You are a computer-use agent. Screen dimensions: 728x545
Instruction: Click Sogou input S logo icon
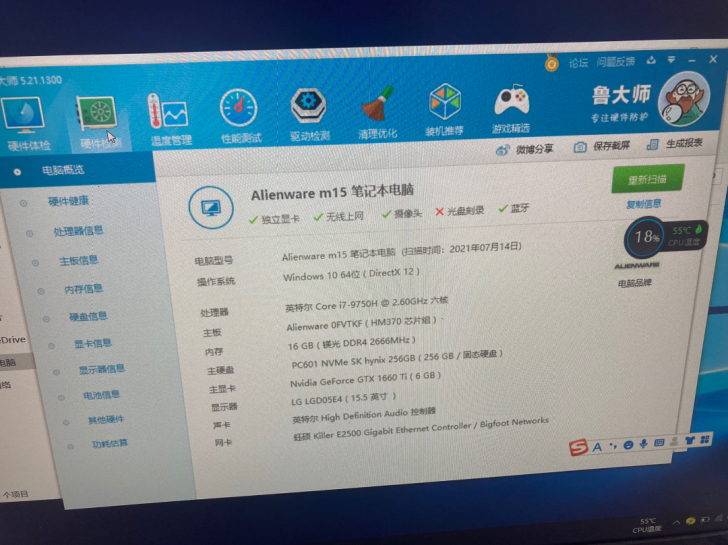coord(578,448)
